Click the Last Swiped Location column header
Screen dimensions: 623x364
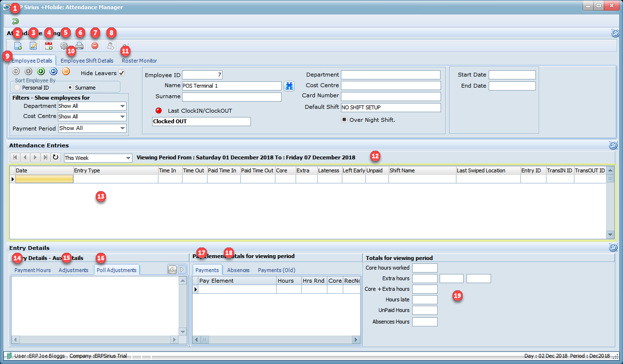point(488,170)
